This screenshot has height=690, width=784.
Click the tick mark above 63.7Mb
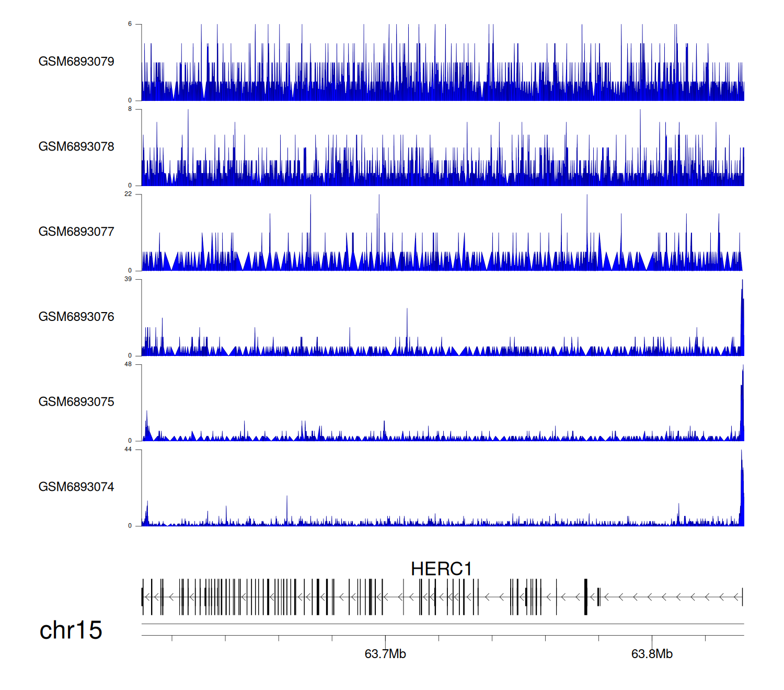tap(385, 639)
